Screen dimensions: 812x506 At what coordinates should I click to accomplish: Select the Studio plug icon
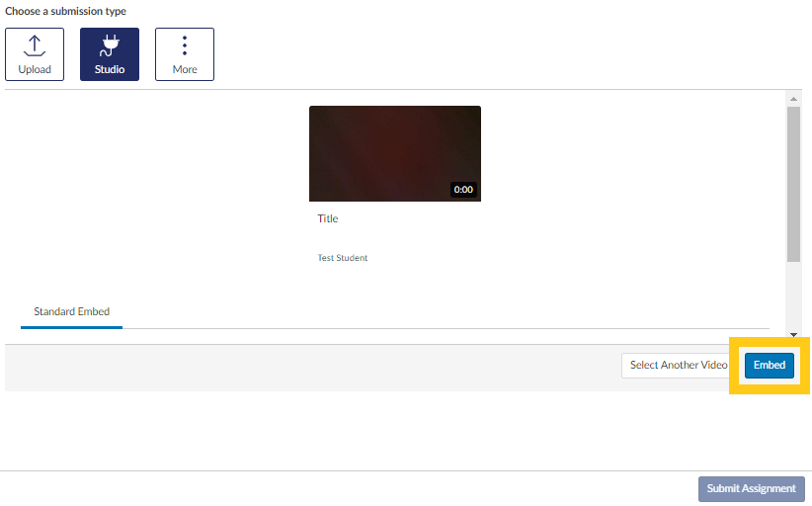pyautogui.click(x=110, y=46)
